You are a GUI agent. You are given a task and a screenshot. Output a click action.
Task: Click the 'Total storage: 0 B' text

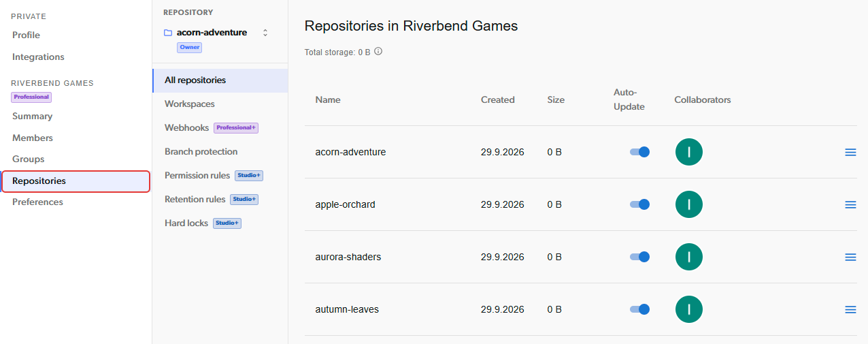click(337, 52)
